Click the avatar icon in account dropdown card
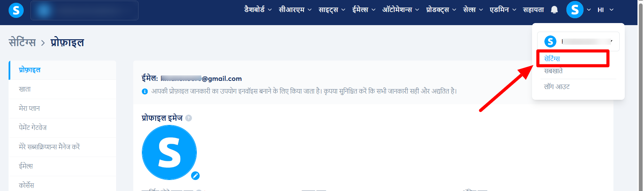The width and height of the screenshot is (644, 191). point(551,42)
